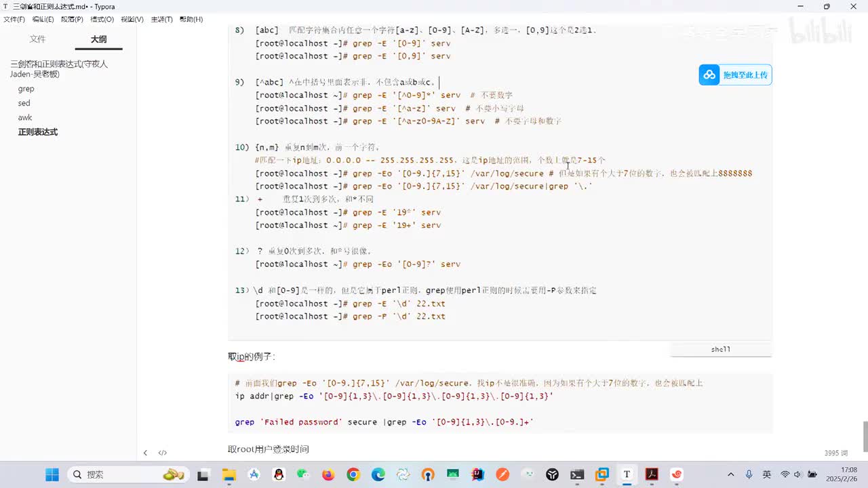
Task: Switch input method via 英 indicator
Action: (x=766, y=474)
